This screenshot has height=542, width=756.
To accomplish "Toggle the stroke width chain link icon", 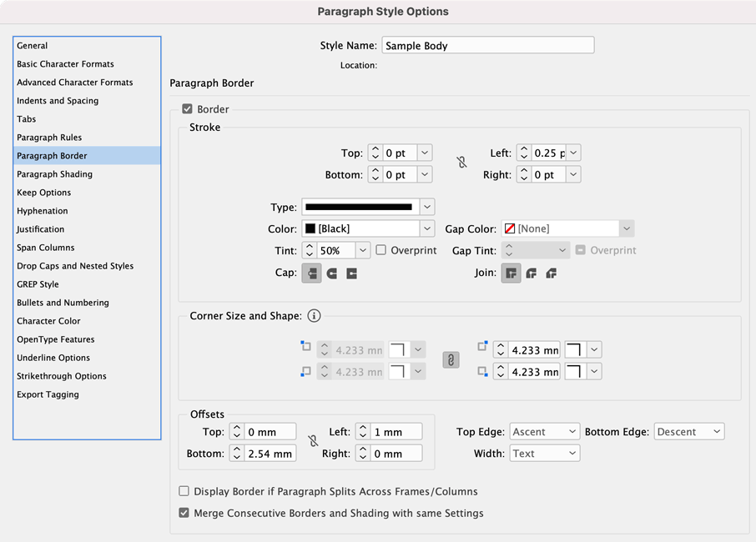I will 462,163.
